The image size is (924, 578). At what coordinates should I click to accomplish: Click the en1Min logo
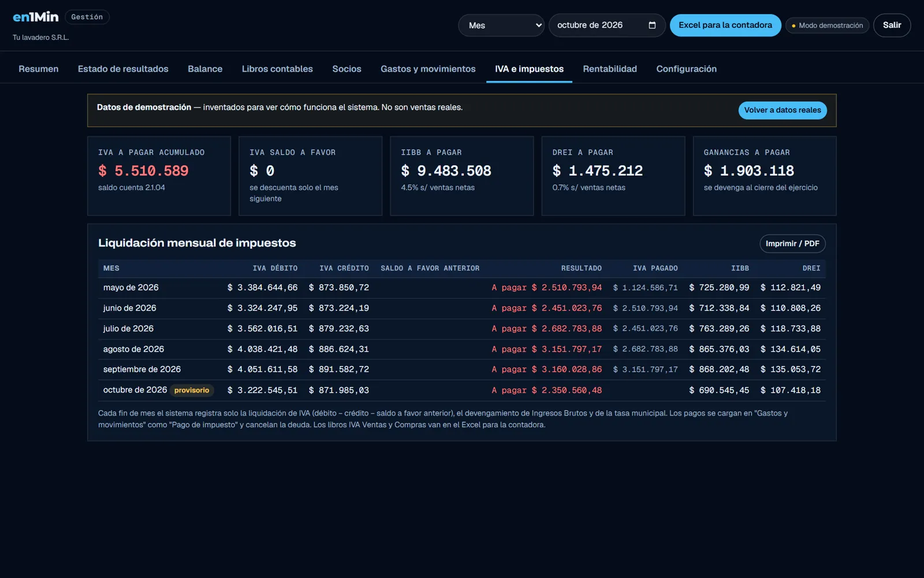[36, 17]
